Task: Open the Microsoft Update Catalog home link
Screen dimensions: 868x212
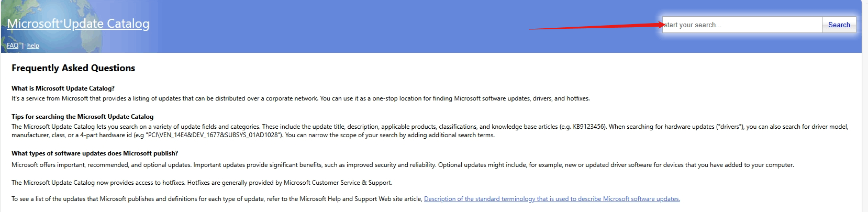Action: point(78,24)
